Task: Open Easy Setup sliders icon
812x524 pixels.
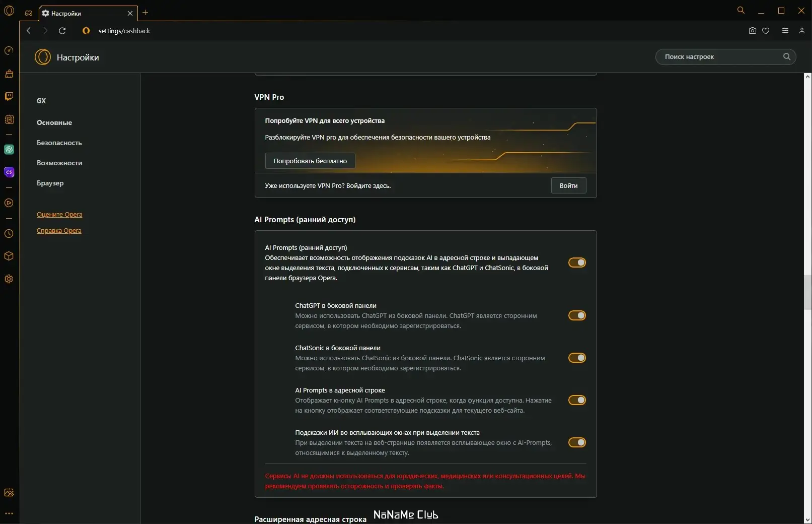Action: 785,31
